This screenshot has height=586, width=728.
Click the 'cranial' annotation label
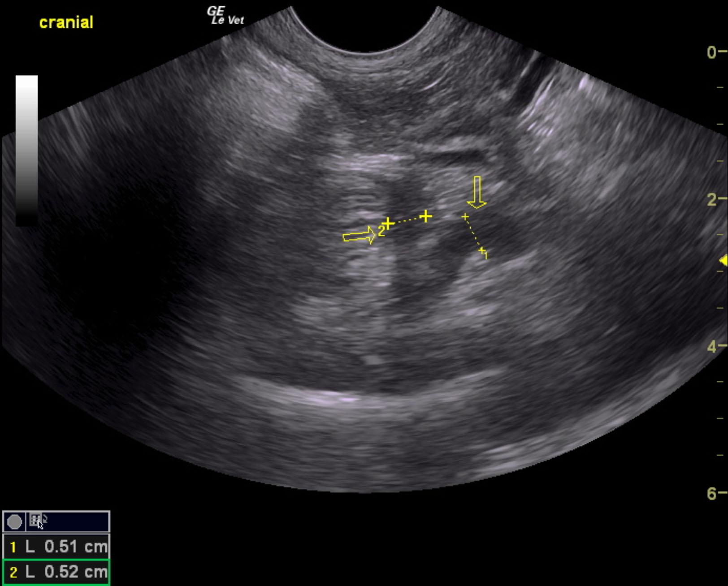point(66,22)
